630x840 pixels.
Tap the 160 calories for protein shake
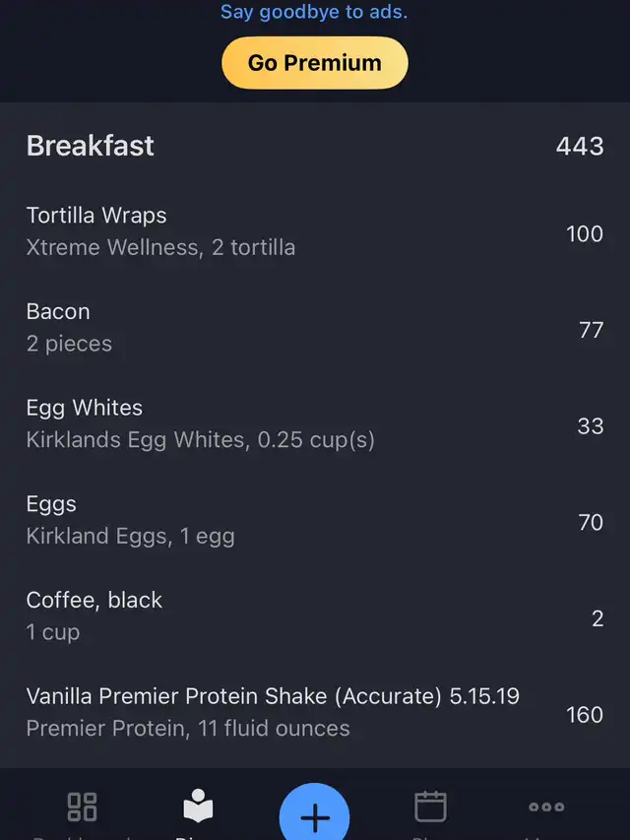585,715
